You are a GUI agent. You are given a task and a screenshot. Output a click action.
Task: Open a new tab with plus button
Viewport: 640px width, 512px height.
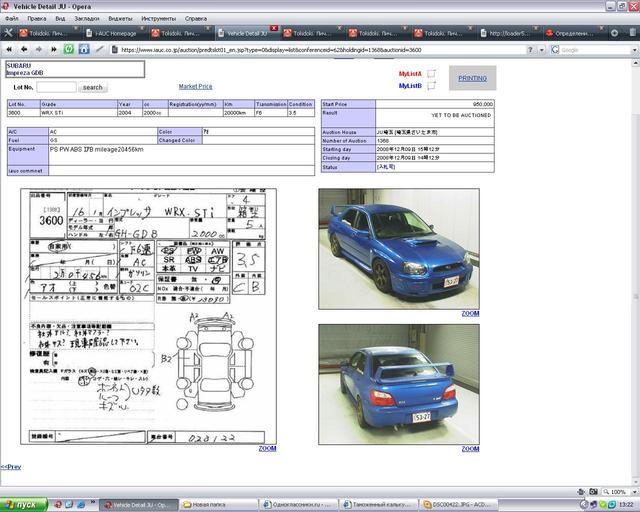pyautogui.click(x=614, y=33)
